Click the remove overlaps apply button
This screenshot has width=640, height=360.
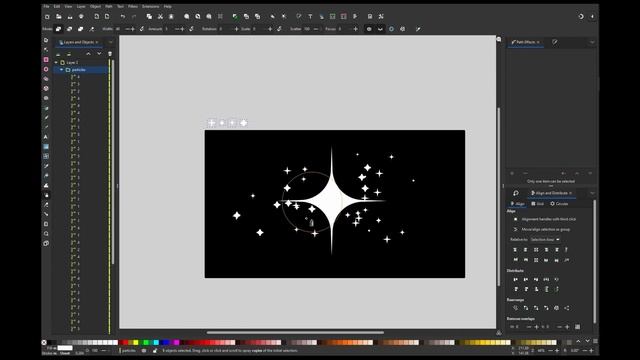pyautogui.click(x=578, y=327)
